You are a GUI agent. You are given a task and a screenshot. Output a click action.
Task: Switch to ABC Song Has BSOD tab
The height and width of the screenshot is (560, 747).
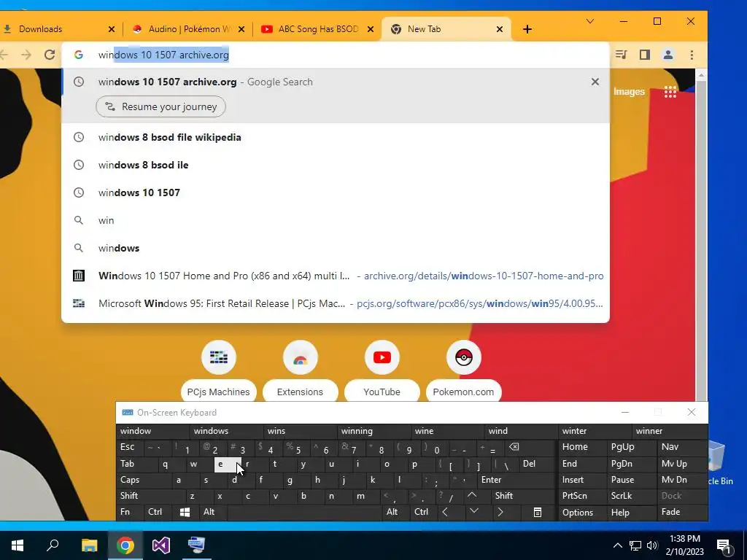317,29
